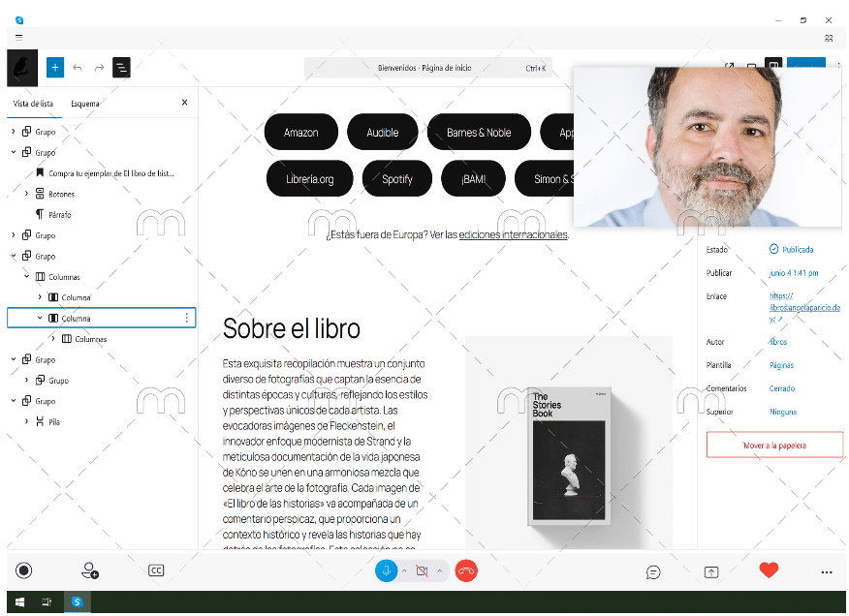This screenshot has height=616, width=849.
Task: Open options menu for selected Columna
Action: coord(187,318)
